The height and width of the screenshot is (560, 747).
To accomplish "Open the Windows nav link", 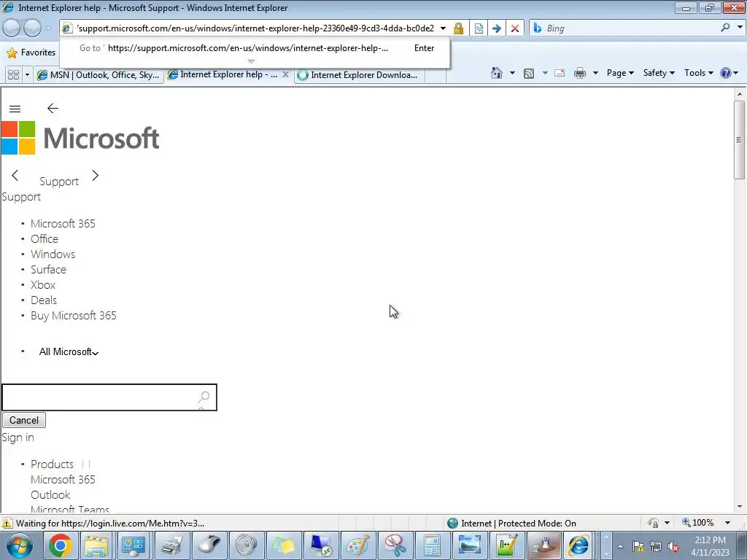I will [x=53, y=254].
